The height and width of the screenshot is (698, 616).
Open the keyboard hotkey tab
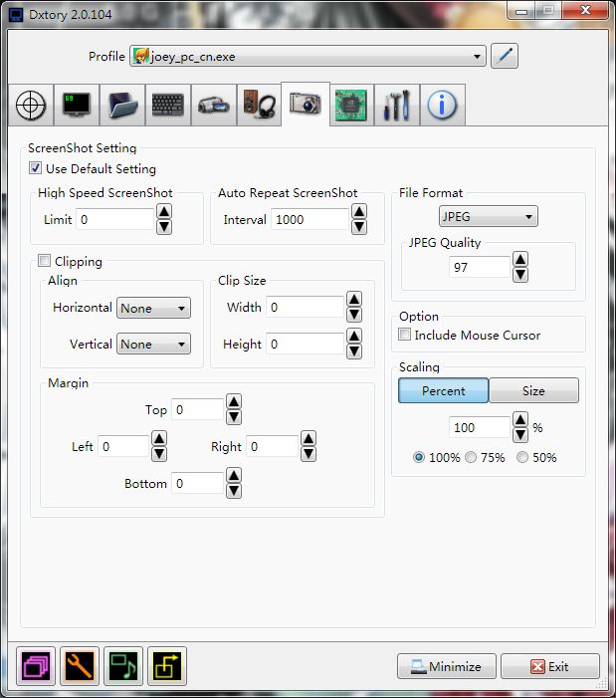click(167, 105)
